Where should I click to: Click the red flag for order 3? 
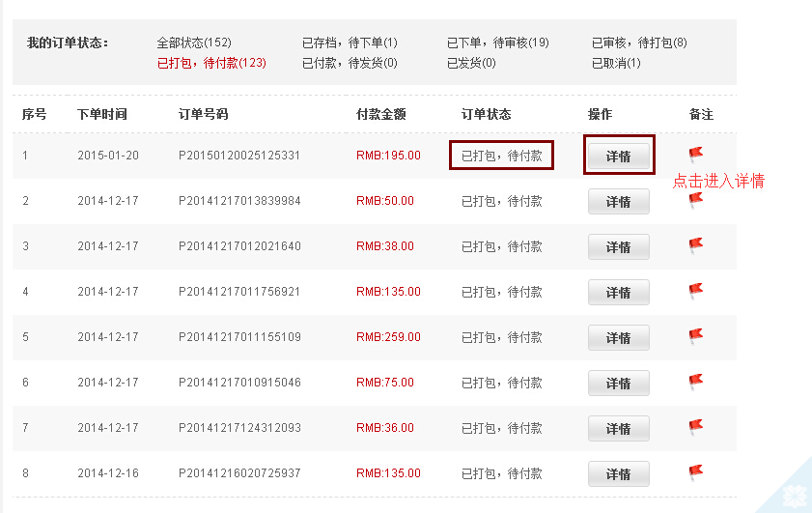tap(695, 245)
